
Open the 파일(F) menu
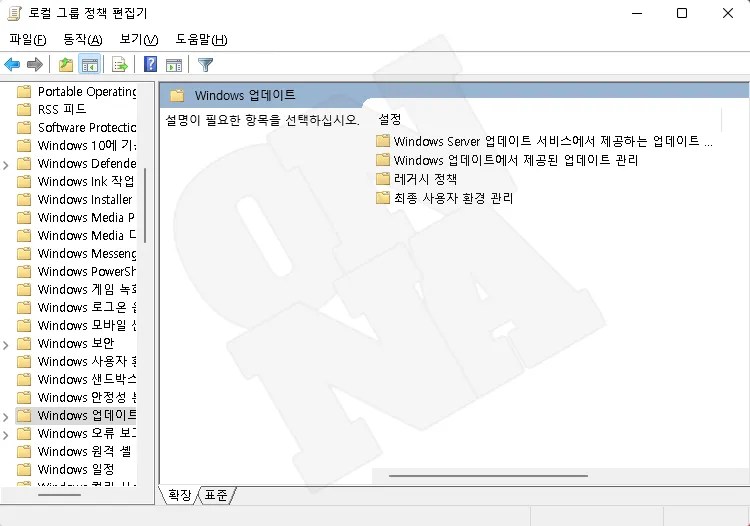click(28, 39)
